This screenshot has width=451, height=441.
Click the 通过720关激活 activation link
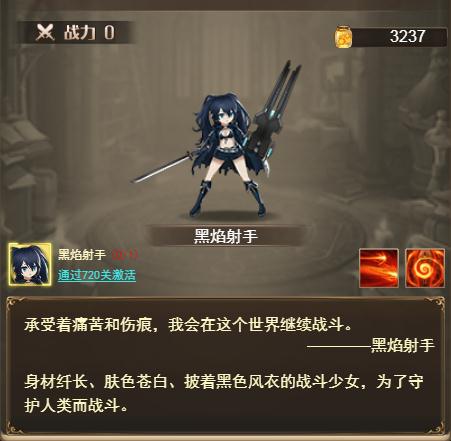click(x=97, y=275)
